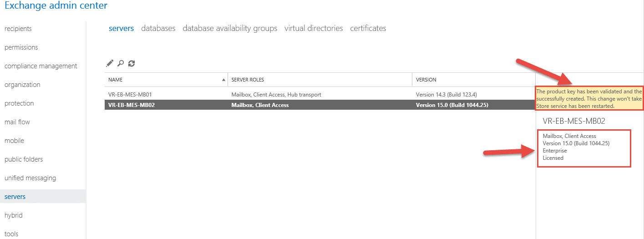Open database availability groups tab

(230, 28)
